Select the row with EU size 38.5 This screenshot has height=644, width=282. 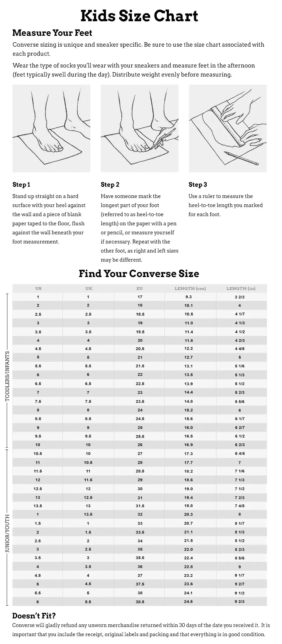pyautogui.click(x=139, y=602)
